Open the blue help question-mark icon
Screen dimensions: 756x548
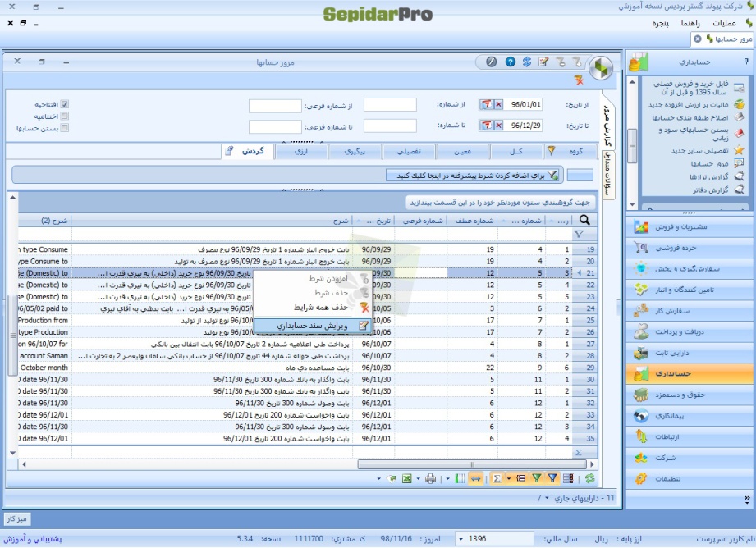[510, 62]
